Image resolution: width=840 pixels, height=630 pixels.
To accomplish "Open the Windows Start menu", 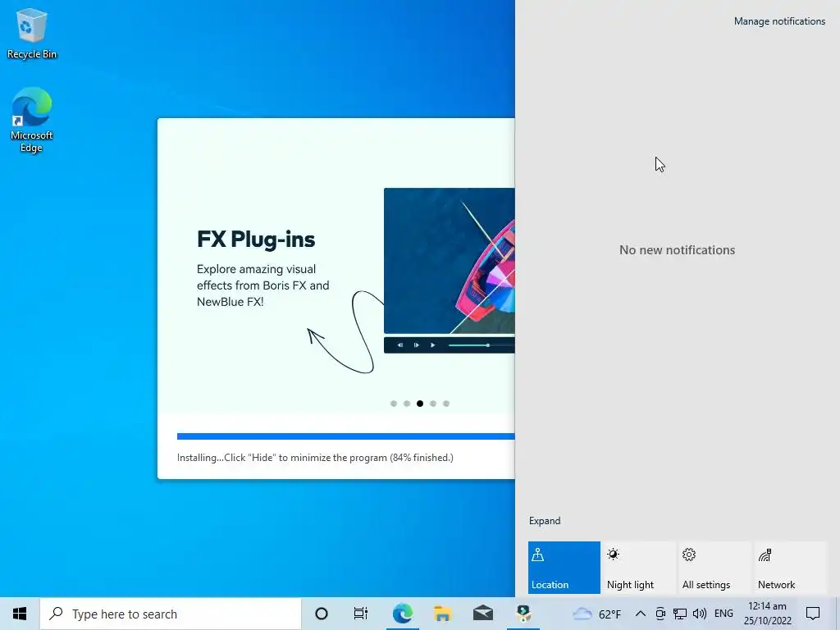I will [x=20, y=614].
